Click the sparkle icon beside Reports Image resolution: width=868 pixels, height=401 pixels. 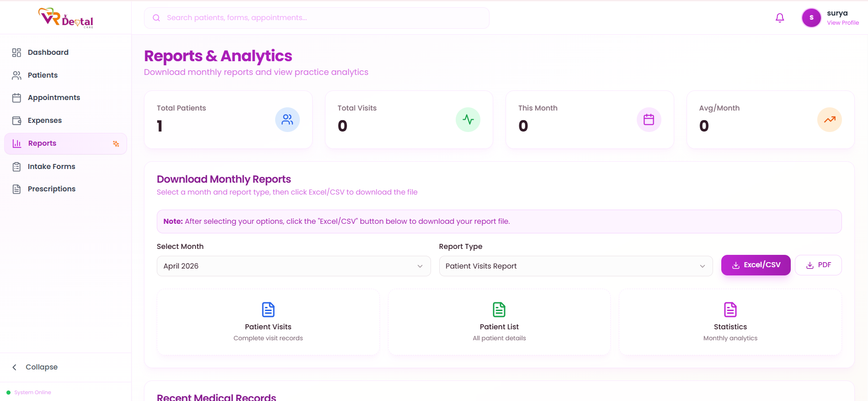coord(116,144)
